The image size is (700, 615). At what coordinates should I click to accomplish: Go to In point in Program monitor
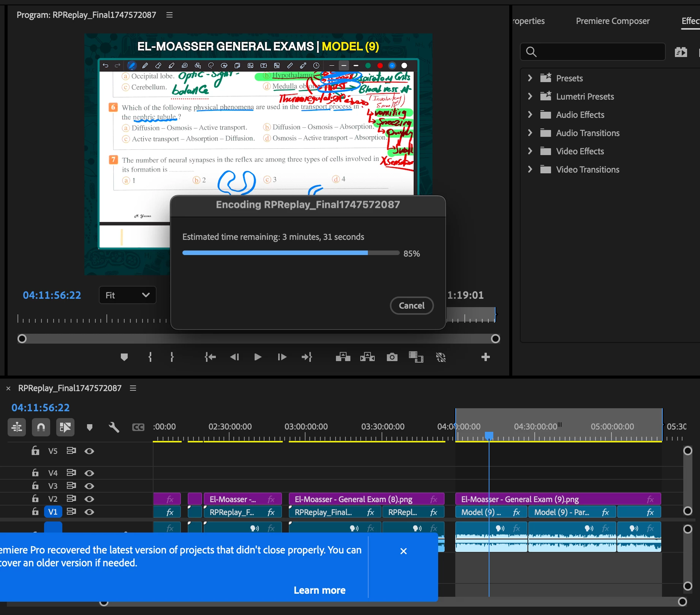click(x=210, y=357)
